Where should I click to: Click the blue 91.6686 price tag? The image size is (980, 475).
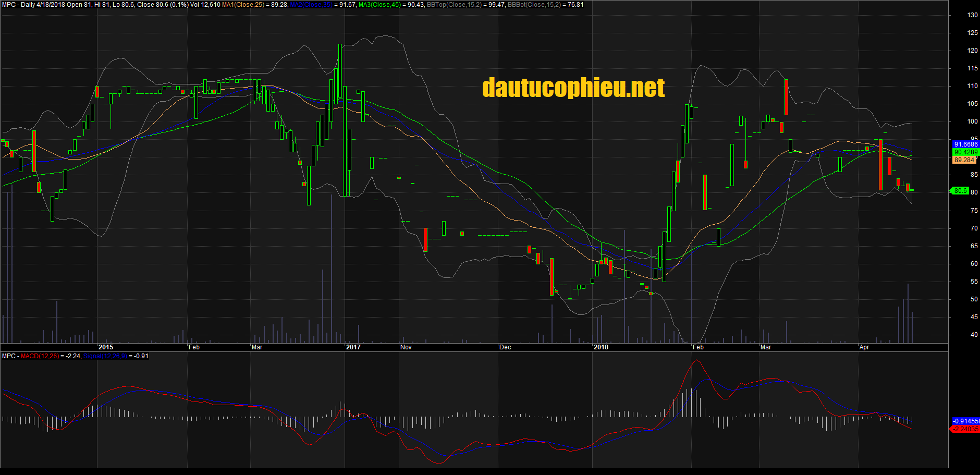coord(965,144)
